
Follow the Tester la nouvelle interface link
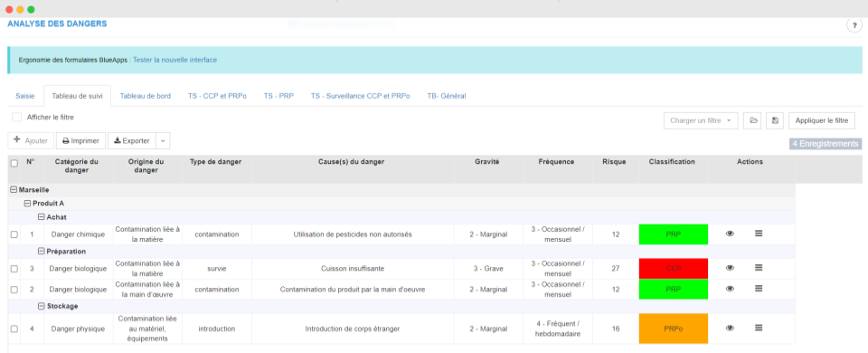(x=175, y=60)
